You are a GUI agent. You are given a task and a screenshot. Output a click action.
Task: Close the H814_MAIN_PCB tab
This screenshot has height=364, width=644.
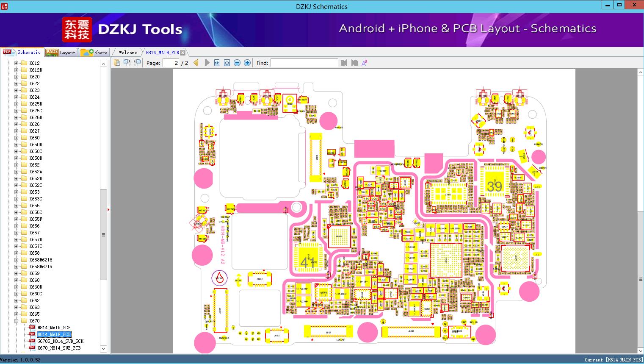[182, 53]
